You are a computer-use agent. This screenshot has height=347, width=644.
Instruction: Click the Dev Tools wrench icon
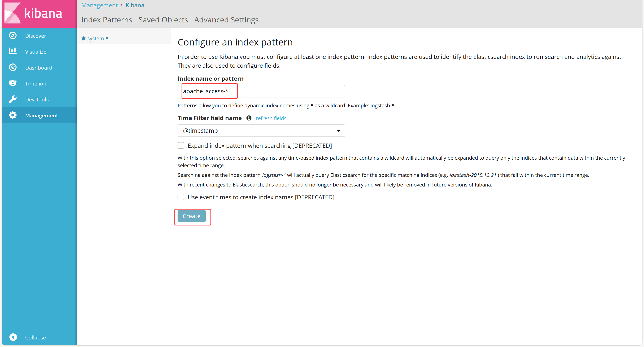coord(13,99)
